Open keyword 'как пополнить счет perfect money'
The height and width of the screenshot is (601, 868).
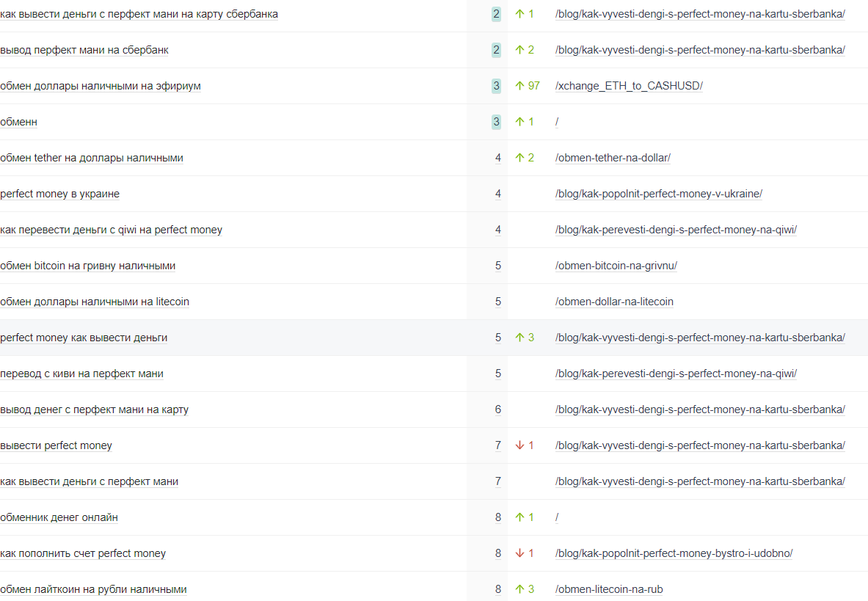click(x=83, y=553)
